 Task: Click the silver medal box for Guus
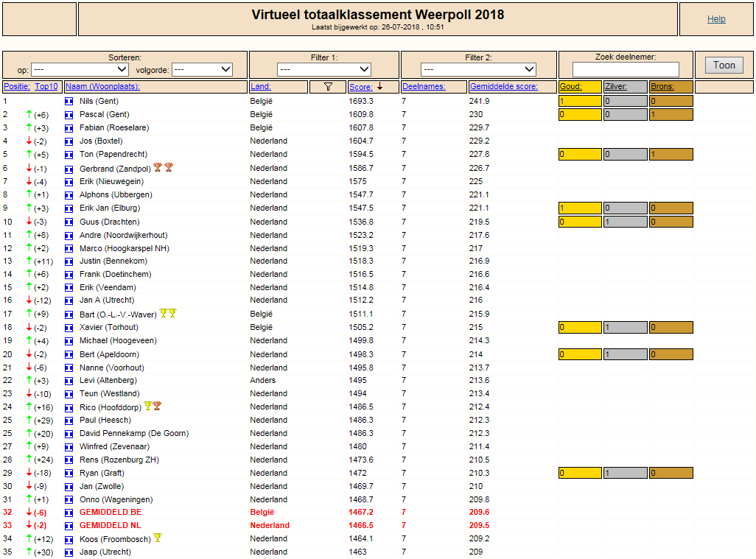point(626,222)
